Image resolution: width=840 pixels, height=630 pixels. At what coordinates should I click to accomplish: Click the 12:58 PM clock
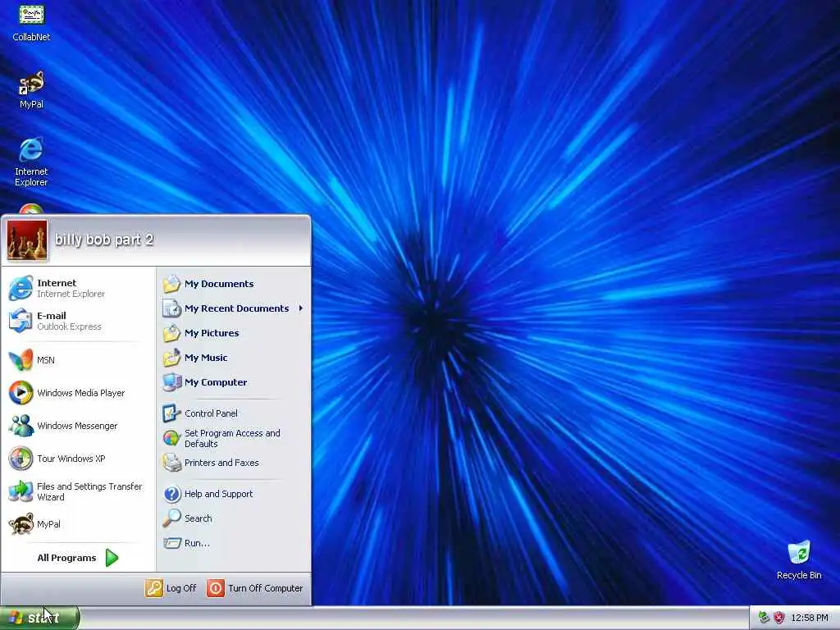[x=810, y=619]
